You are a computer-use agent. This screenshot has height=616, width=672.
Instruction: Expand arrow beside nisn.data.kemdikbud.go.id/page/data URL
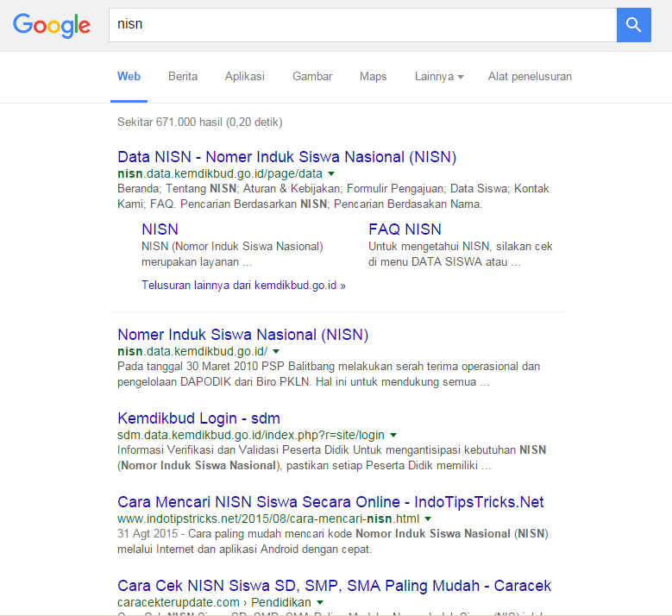click(x=331, y=173)
